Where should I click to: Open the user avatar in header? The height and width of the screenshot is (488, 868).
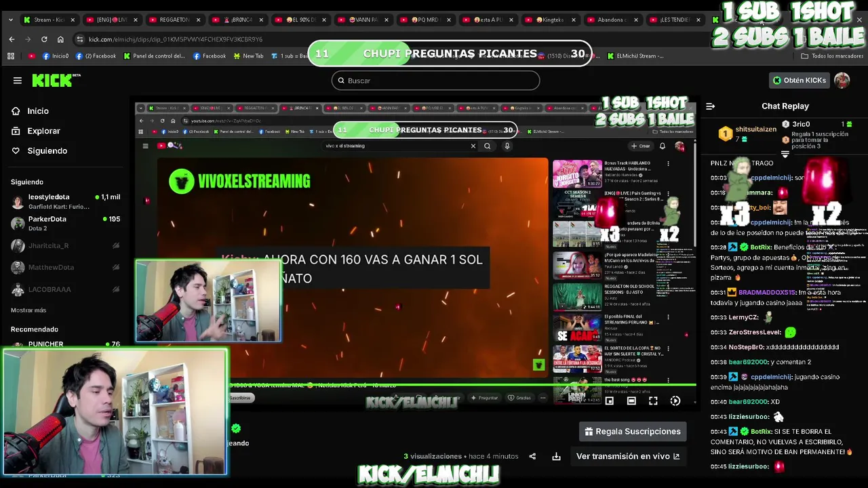coord(842,80)
